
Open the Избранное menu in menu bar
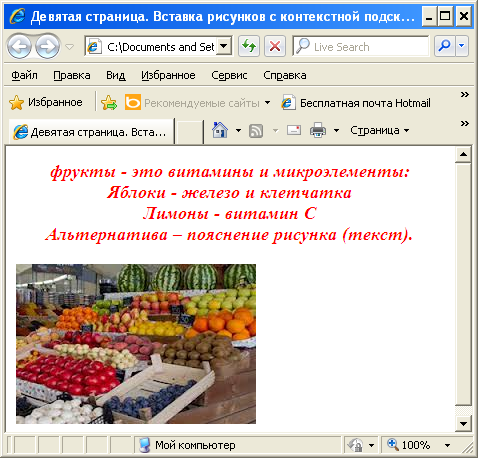tap(168, 75)
